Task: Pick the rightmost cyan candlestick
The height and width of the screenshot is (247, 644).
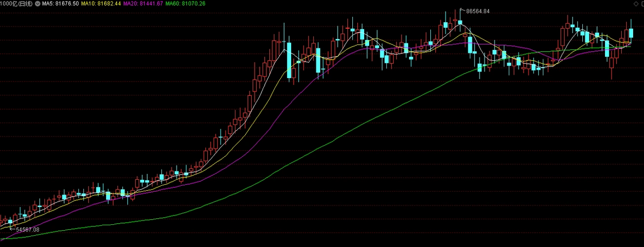Action: (x=631, y=33)
